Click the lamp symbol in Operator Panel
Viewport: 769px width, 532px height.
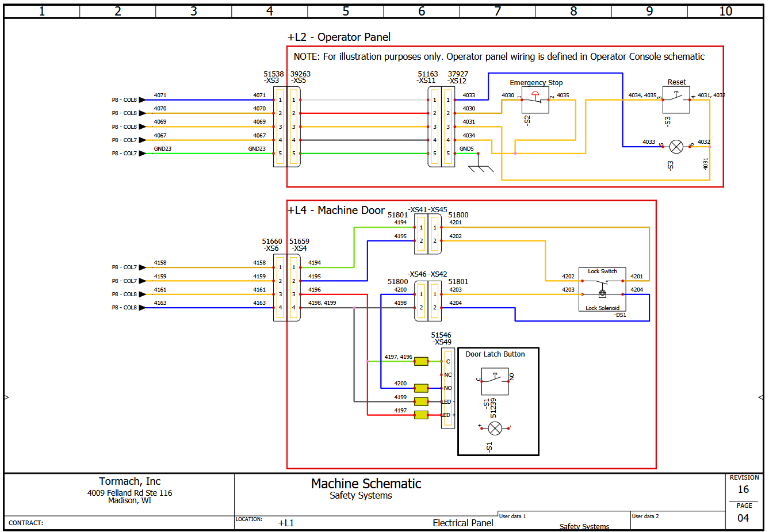pos(676,147)
